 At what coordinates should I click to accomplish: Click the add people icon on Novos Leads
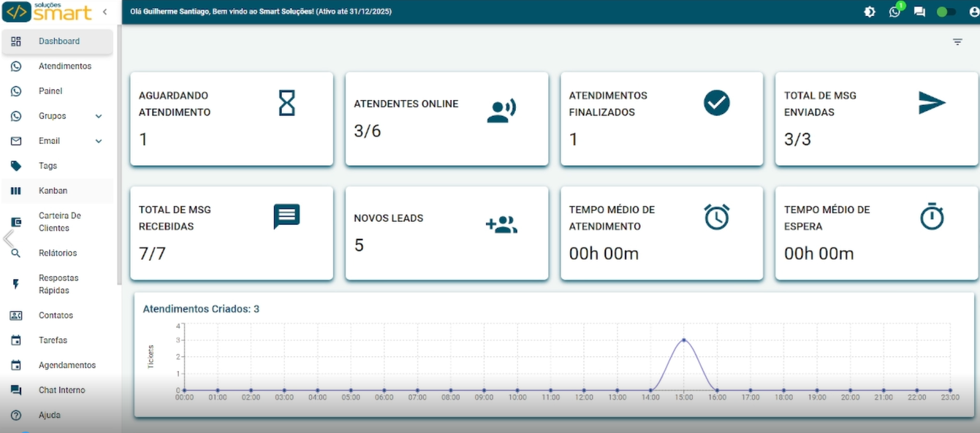point(501,225)
